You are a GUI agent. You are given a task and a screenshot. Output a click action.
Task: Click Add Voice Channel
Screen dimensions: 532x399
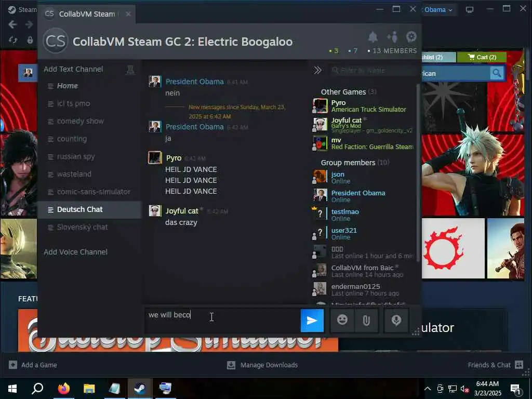click(x=76, y=252)
